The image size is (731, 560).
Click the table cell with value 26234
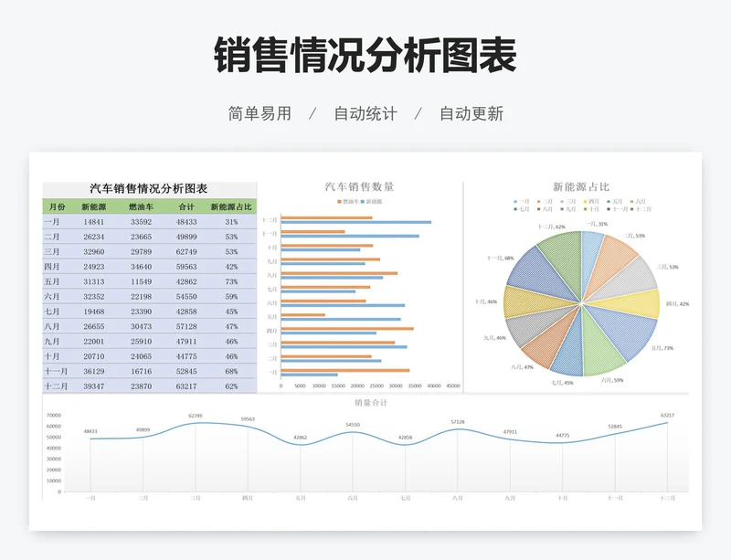click(94, 237)
